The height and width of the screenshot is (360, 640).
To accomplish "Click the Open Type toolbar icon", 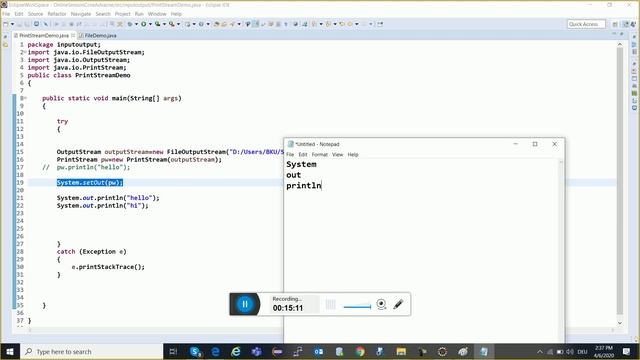I will click(x=216, y=24).
